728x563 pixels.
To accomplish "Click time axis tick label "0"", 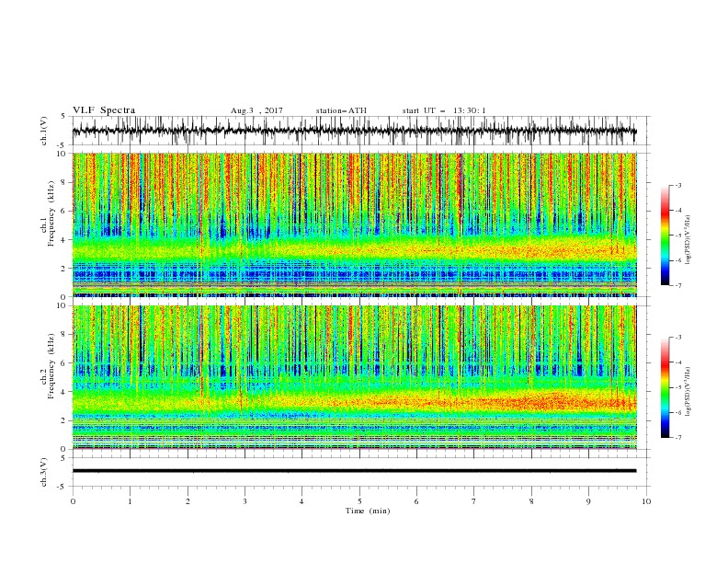I will pos(73,501).
